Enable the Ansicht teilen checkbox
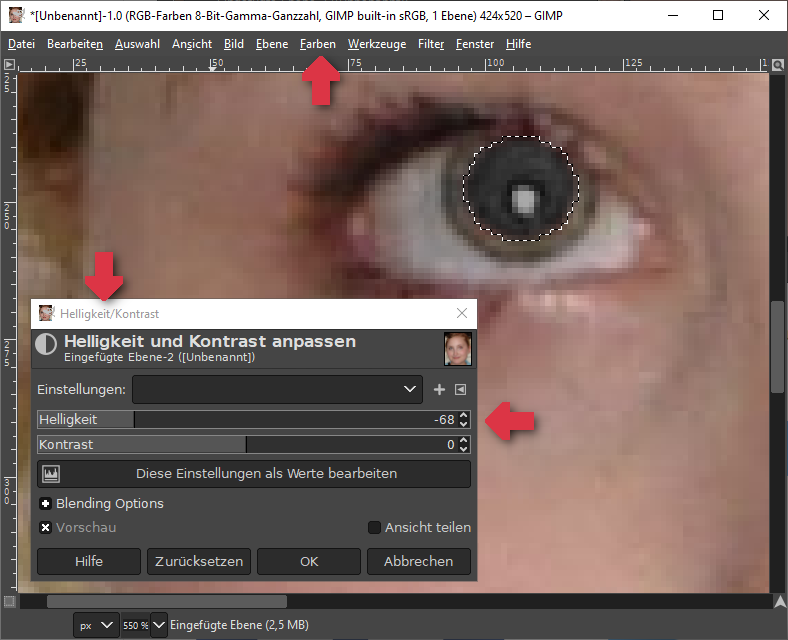 [x=375, y=527]
